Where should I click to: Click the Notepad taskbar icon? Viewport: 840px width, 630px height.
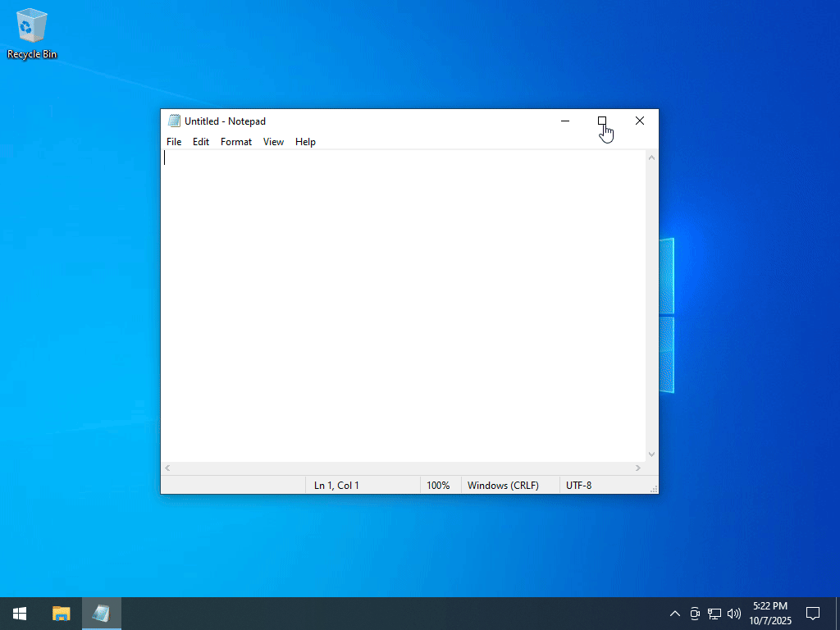click(102, 613)
